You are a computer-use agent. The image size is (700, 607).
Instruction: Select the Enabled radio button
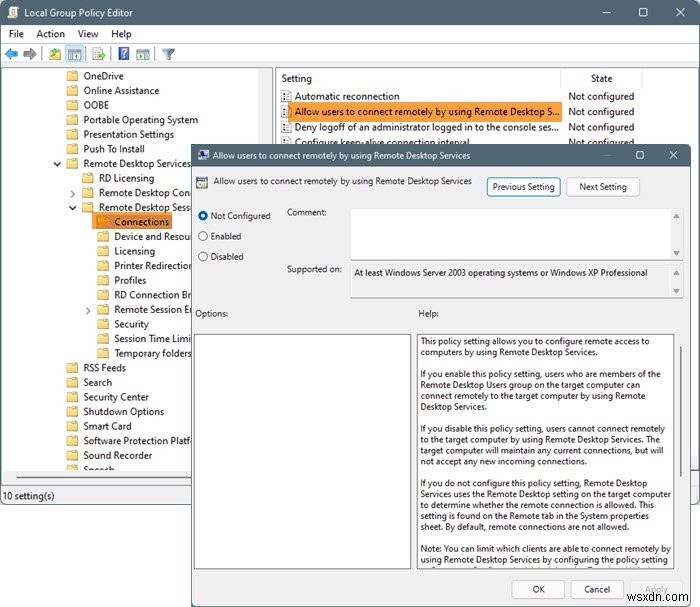click(204, 236)
